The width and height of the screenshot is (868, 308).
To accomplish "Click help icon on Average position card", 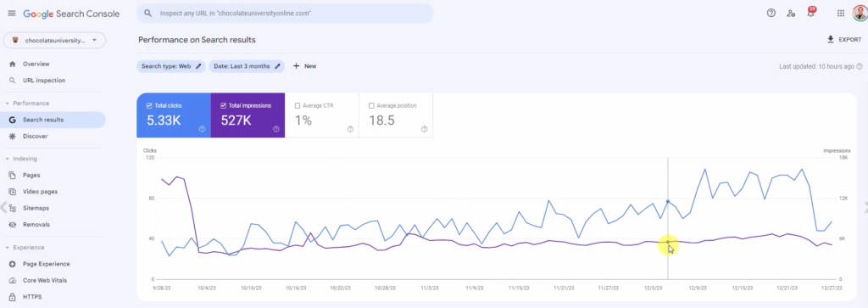I will [424, 129].
